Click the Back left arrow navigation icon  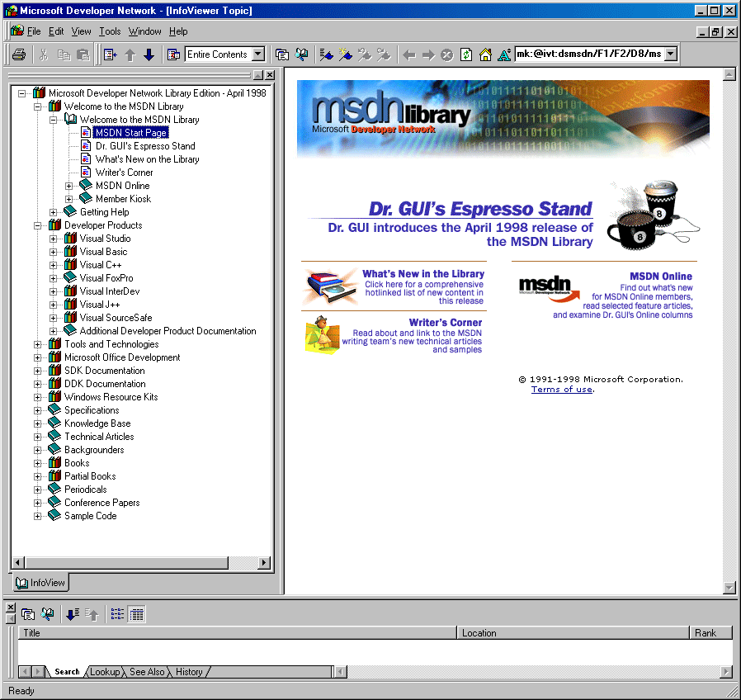[x=409, y=54]
